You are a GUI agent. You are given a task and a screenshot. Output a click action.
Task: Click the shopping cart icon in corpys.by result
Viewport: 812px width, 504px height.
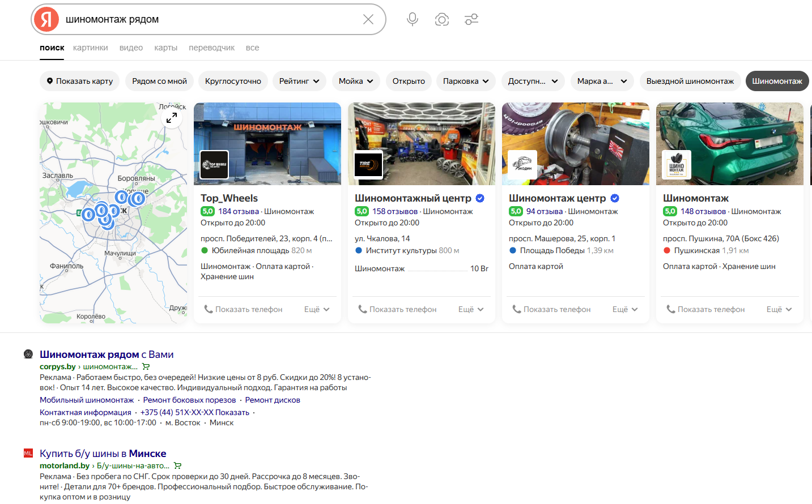[146, 366]
